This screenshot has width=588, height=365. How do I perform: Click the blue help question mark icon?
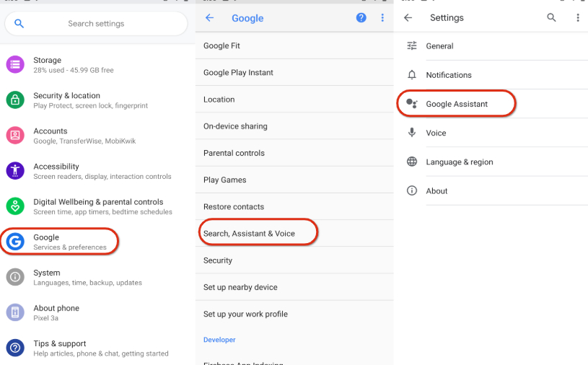click(x=361, y=18)
